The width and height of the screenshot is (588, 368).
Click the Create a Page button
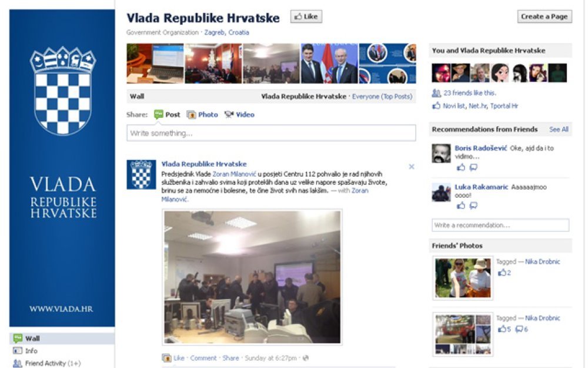544,16
